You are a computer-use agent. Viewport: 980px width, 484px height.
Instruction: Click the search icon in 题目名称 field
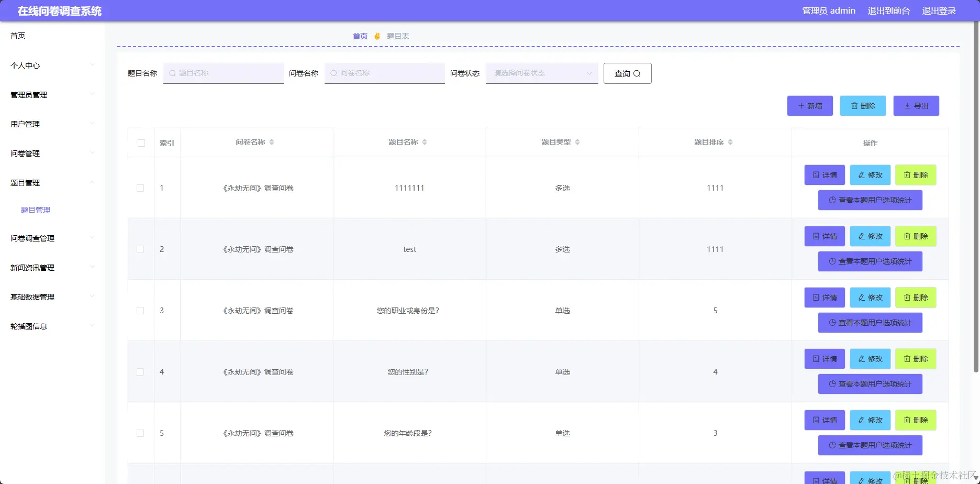pyautogui.click(x=172, y=73)
